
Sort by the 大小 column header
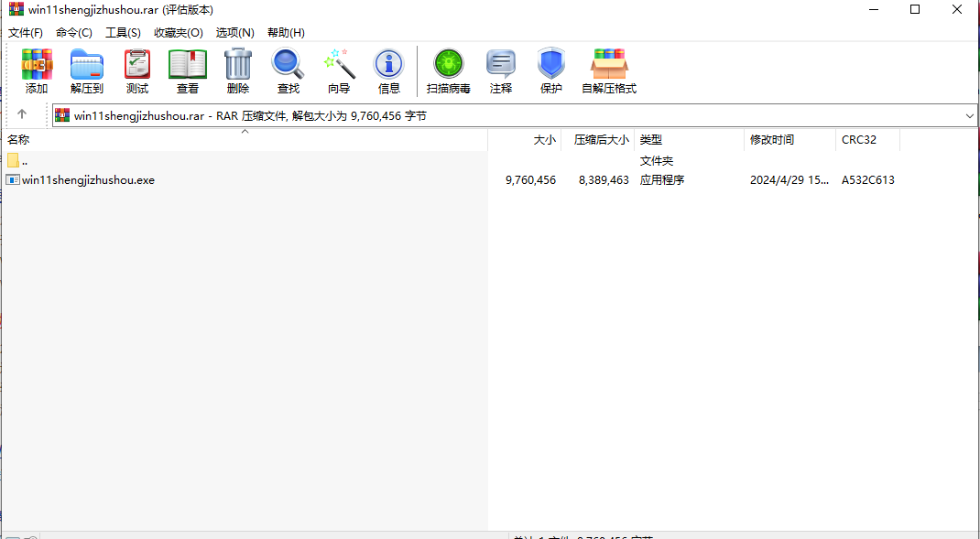pyautogui.click(x=525, y=140)
